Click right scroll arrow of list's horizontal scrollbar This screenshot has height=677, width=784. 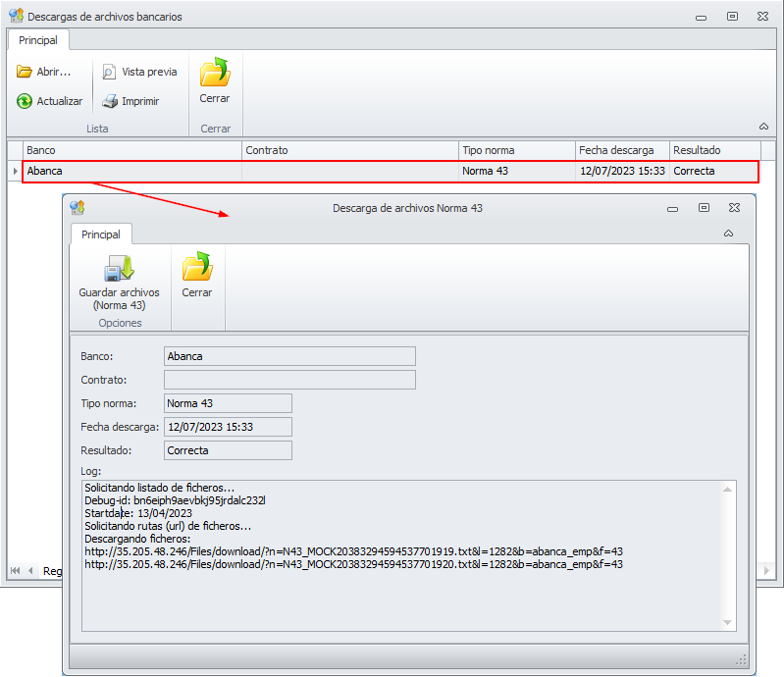766,570
